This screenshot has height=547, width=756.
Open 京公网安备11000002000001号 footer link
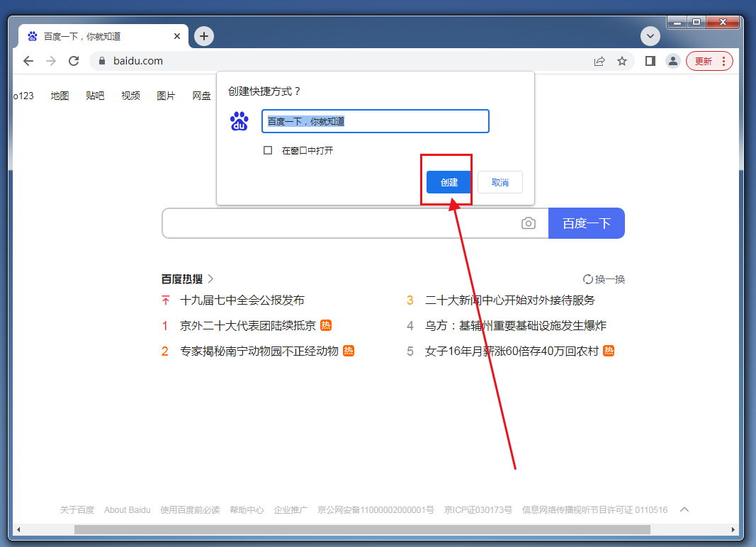pos(376,510)
